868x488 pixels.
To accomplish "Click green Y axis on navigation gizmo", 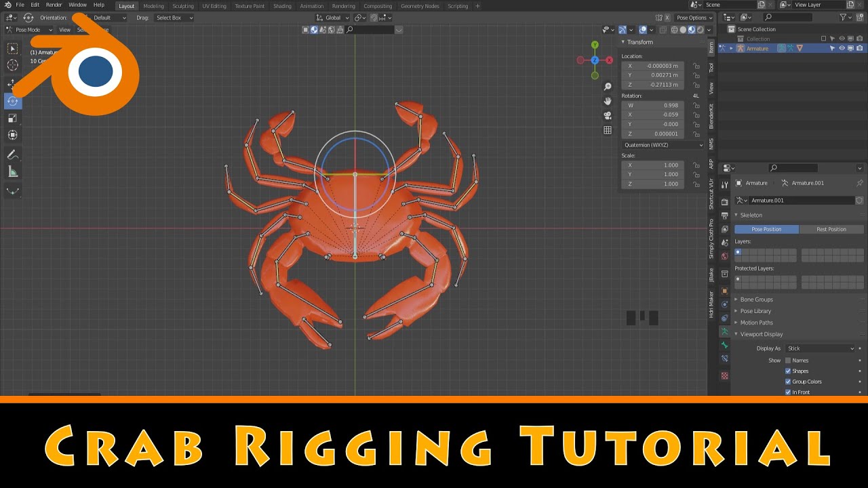I will tap(595, 45).
